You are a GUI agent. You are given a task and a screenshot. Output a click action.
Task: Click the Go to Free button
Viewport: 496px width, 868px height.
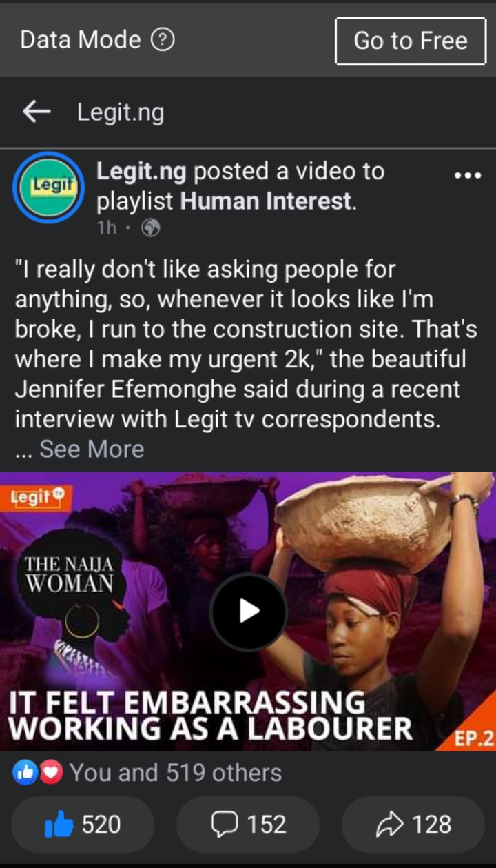pos(411,41)
